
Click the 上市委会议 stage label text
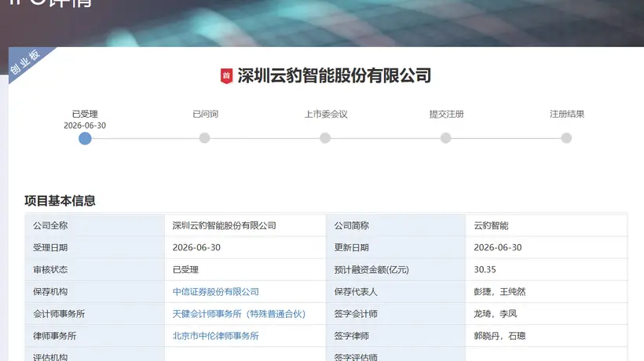[326, 114]
